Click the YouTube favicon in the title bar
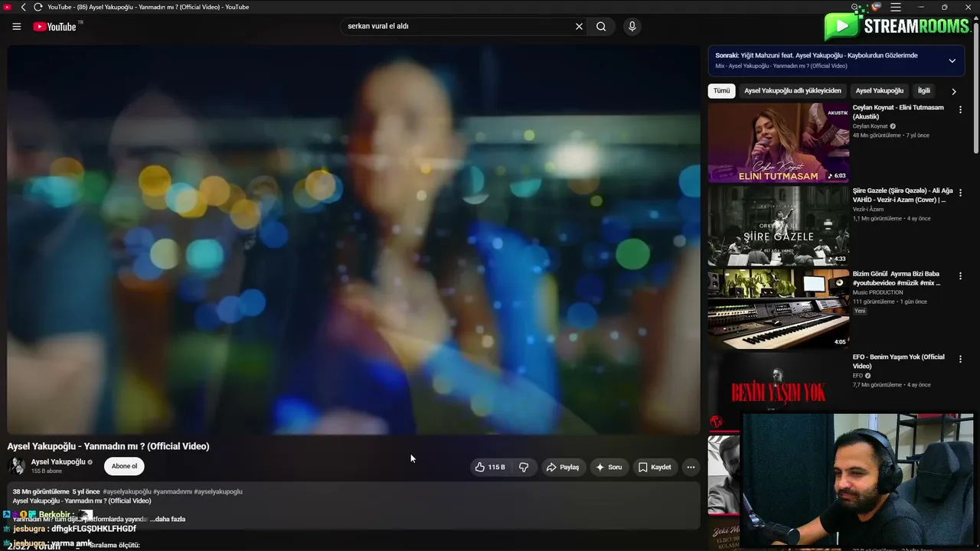The width and height of the screenshot is (980, 551). click(x=8, y=7)
